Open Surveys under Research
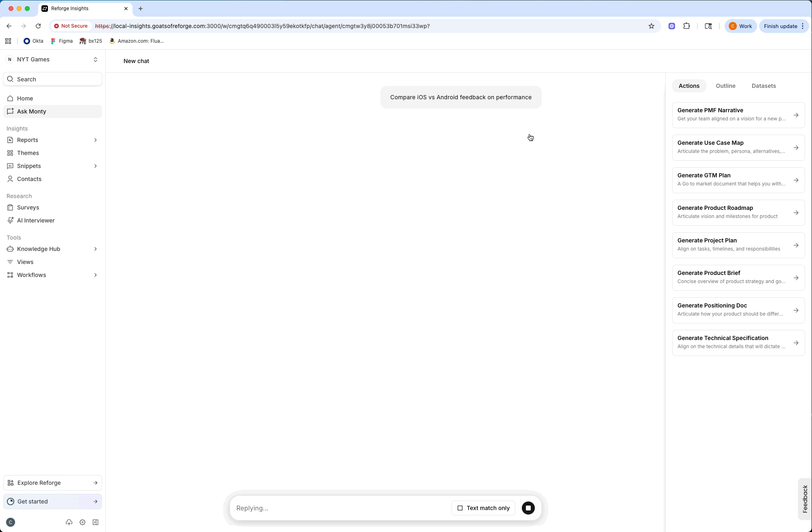812x532 pixels. 28,207
